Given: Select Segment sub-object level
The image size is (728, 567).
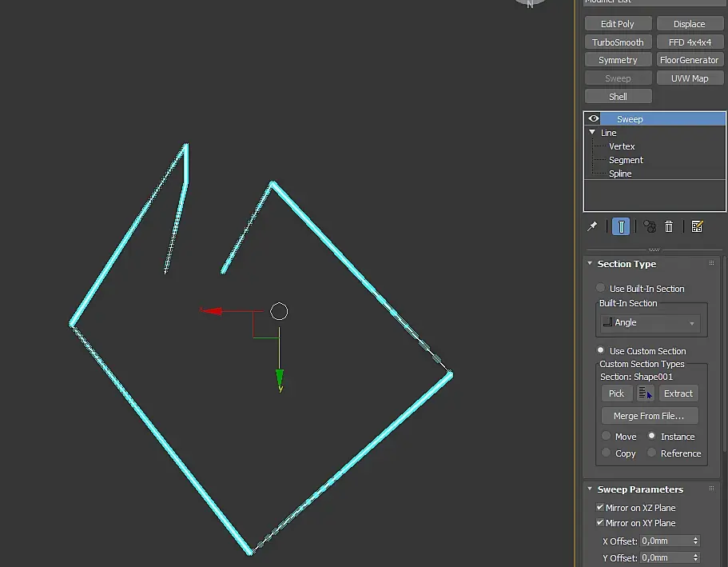Looking at the screenshot, I should tap(626, 160).
